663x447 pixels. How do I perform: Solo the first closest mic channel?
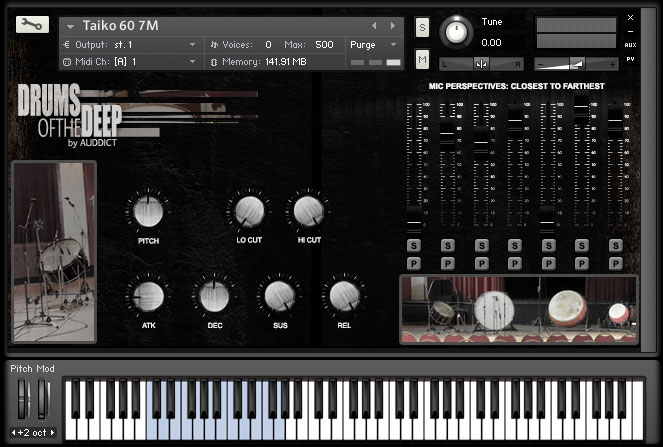click(x=413, y=246)
